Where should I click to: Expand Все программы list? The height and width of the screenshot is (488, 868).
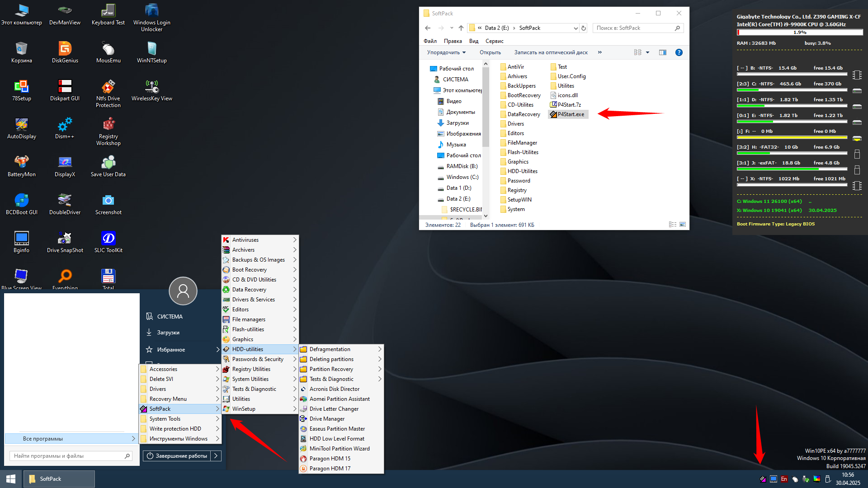click(x=71, y=439)
